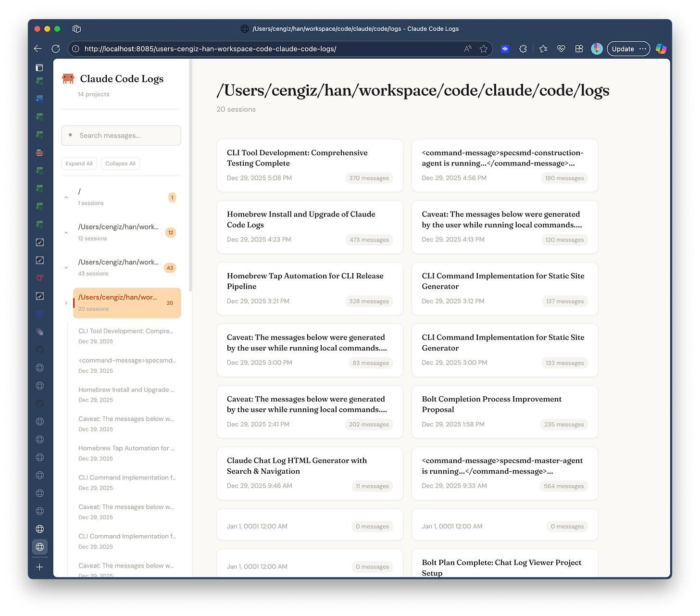Open the "CLI Tool Development: Comprehensive Testing Complete" card
Image resolution: width=700 pixels, height=616 pixels.
(310, 165)
